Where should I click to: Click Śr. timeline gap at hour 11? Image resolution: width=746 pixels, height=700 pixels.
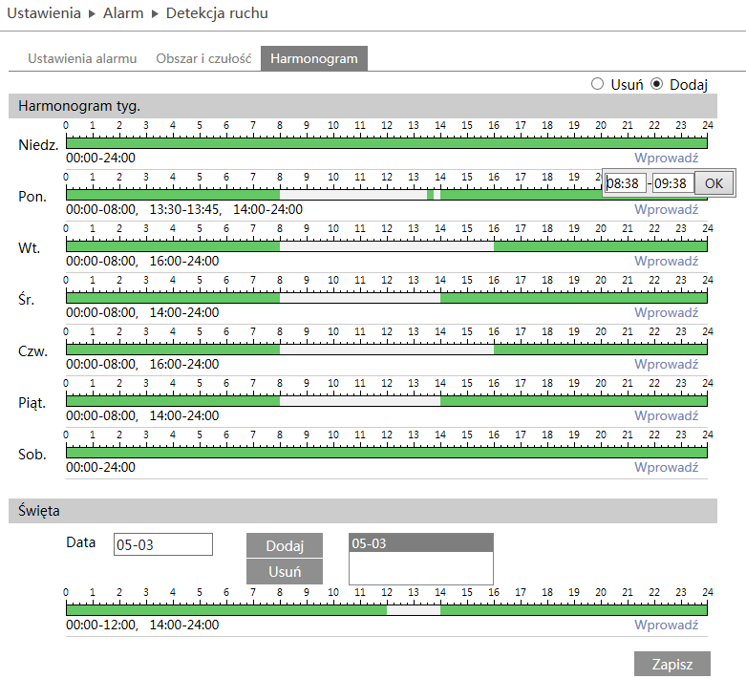[x=360, y=298]
